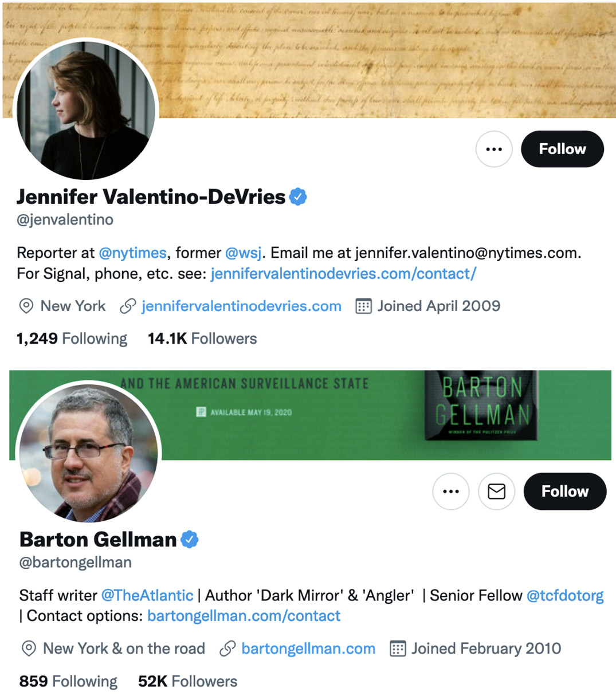The height and width of the screenshot is (696, 616).
Task: Follow Barton Gellman
Action: (x=564, y=491)
